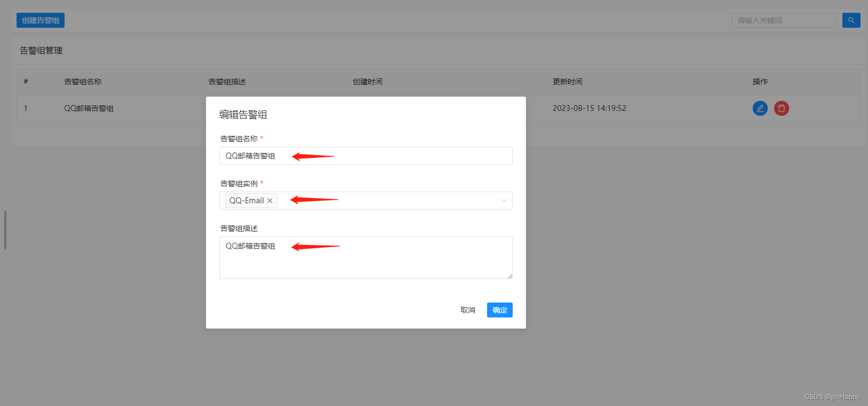The height and width of the screenshot is (406, 868).
Task: Click 取消 to cancel the dialog
Action: [x=468, y=310]
